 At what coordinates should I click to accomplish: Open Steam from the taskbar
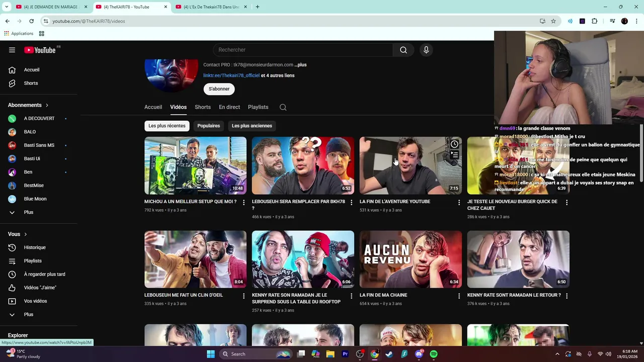(x=389, y=354)
